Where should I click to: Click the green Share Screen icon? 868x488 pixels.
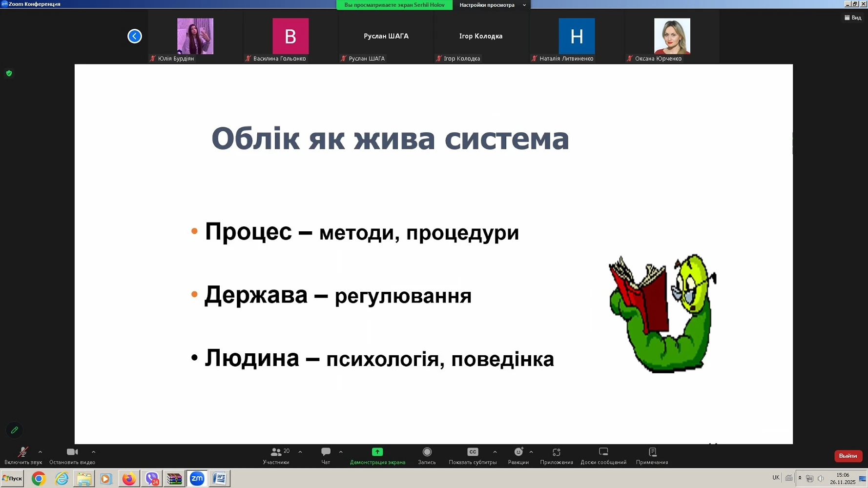coord(377,452)
